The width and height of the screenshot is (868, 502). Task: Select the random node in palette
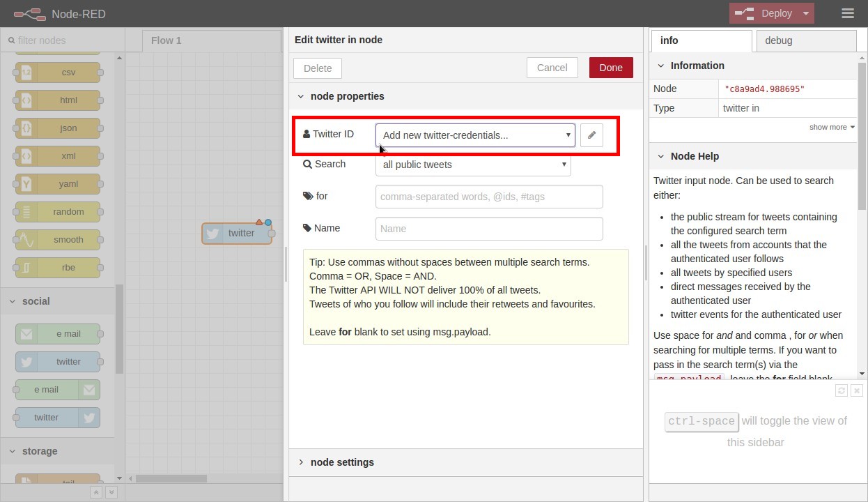58,212
